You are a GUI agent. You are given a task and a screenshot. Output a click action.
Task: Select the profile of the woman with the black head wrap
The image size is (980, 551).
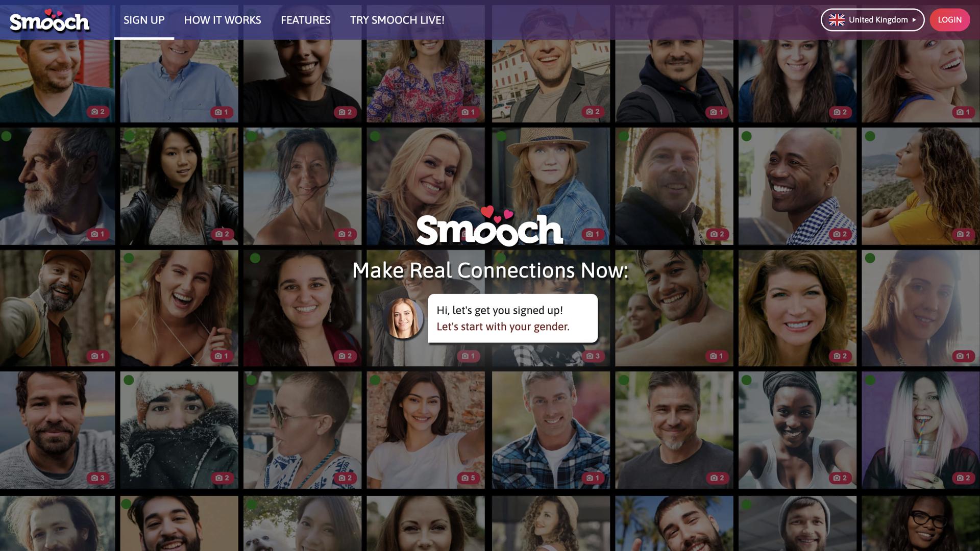coord(797,430)
